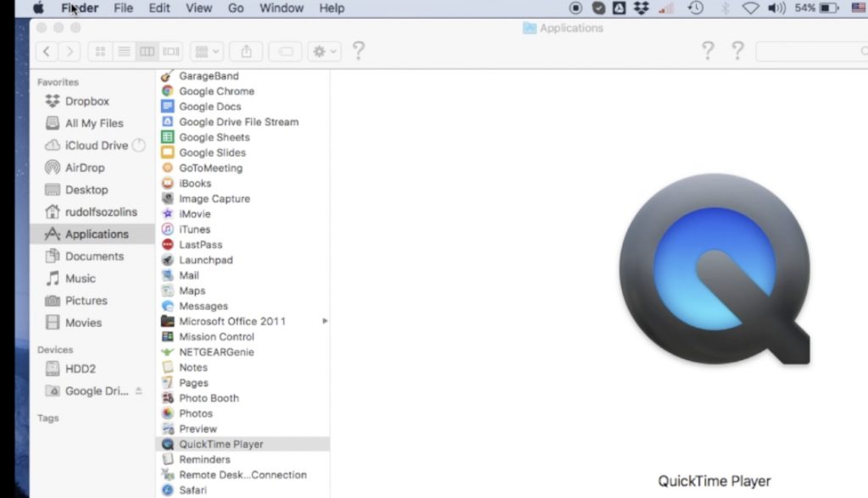868x498 pixels.
Task: Select Google Slides app icon
Action: click(167, 152)
